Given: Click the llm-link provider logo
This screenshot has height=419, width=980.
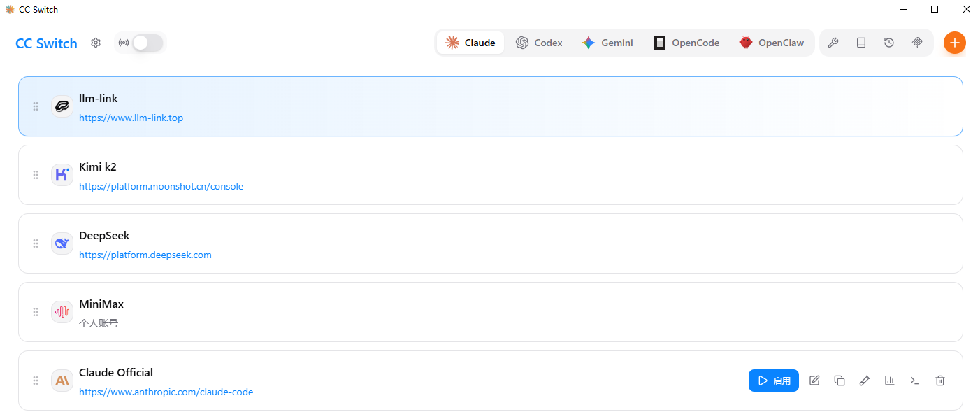Looking at the screenshot, I should click(x=62, y=106).
